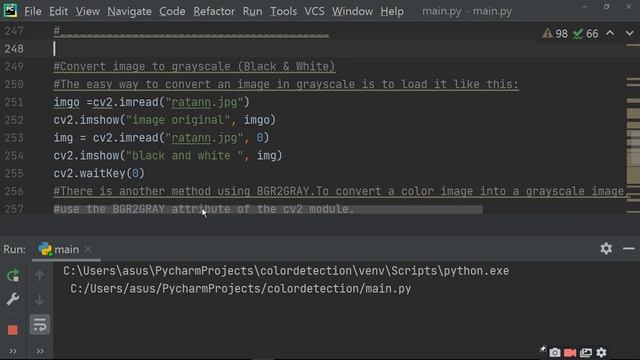Open the View menu
640x360 pixels.
(87, 11)
